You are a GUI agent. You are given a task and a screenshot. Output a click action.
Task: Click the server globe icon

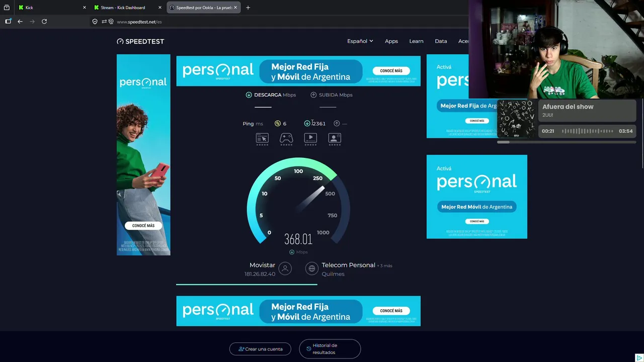click(312, 268)
